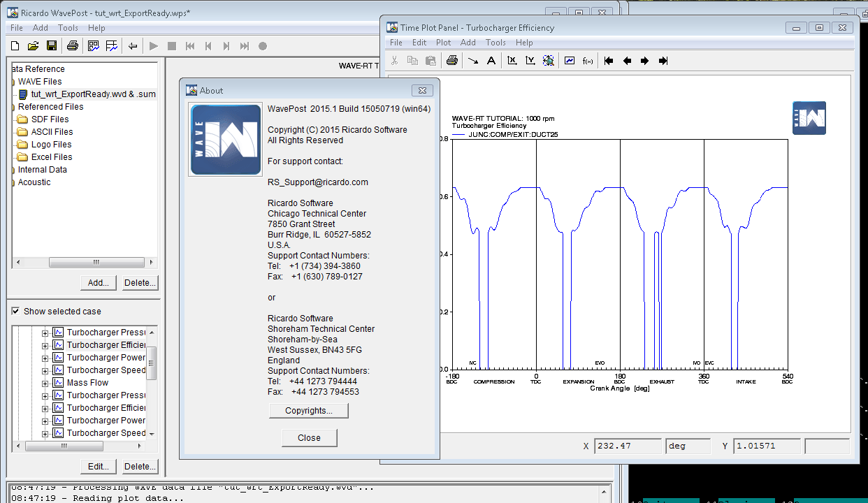Image resolution: width=868 pixels, height=503 pixels.
Task: Jump to first plot in Time Plot Panel
Action: pyautogui.click(x=609, y=61)
